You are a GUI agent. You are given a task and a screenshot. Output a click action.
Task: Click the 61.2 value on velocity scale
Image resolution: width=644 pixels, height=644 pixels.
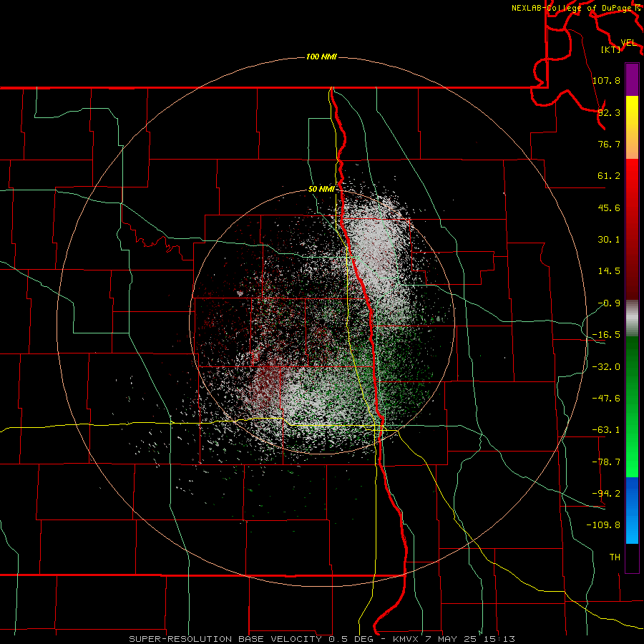pos(609,176)
